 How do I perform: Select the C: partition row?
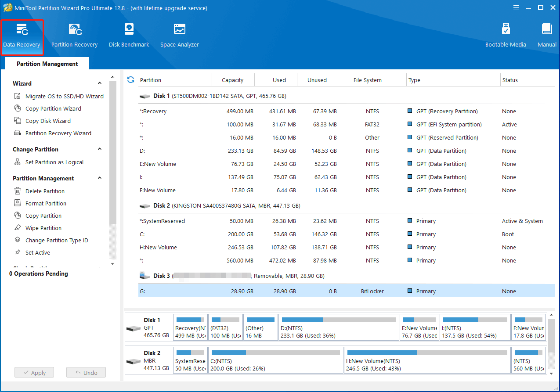click(347, 234)
